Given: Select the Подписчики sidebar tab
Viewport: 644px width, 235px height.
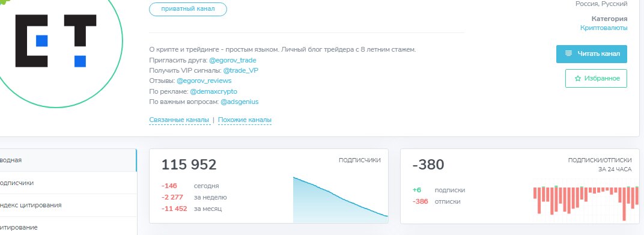Looking at the screenshot, I should pos(68,183).
